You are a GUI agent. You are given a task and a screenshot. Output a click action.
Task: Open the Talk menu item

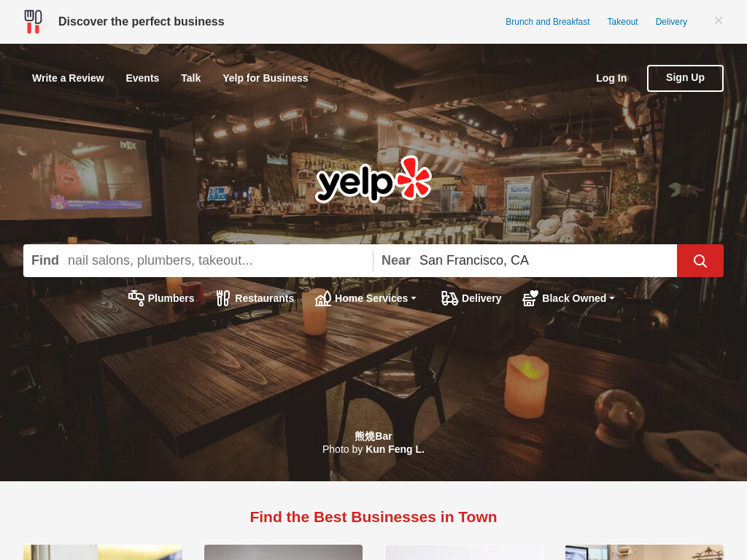click(x=190, y=78)
